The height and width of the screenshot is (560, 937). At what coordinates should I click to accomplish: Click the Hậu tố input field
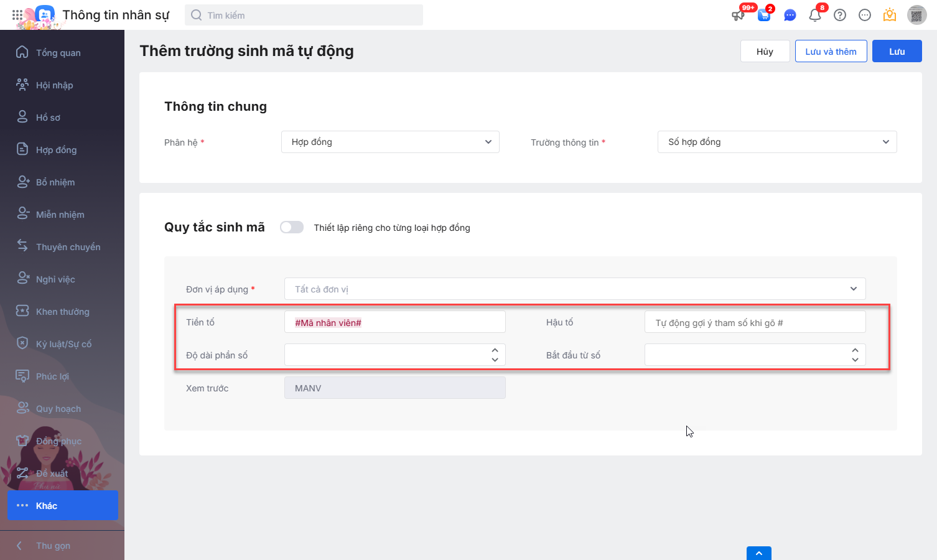(x=755, y=322)
